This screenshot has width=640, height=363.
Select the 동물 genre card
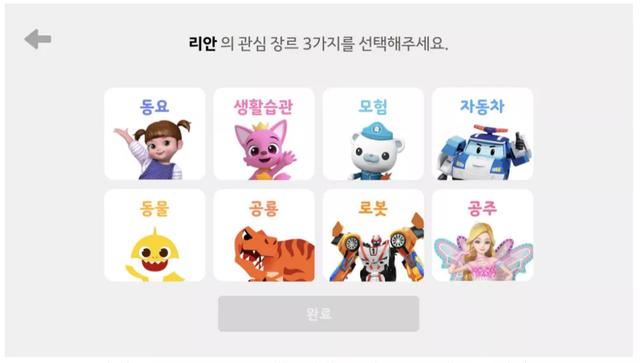point(155,235)
